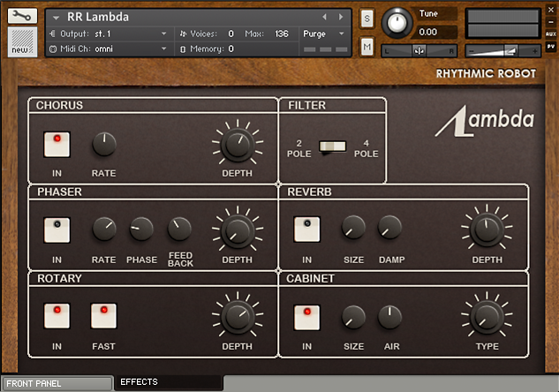
Task: Click the Cabinet TYPE knob
Action: (x=487, y=317)
